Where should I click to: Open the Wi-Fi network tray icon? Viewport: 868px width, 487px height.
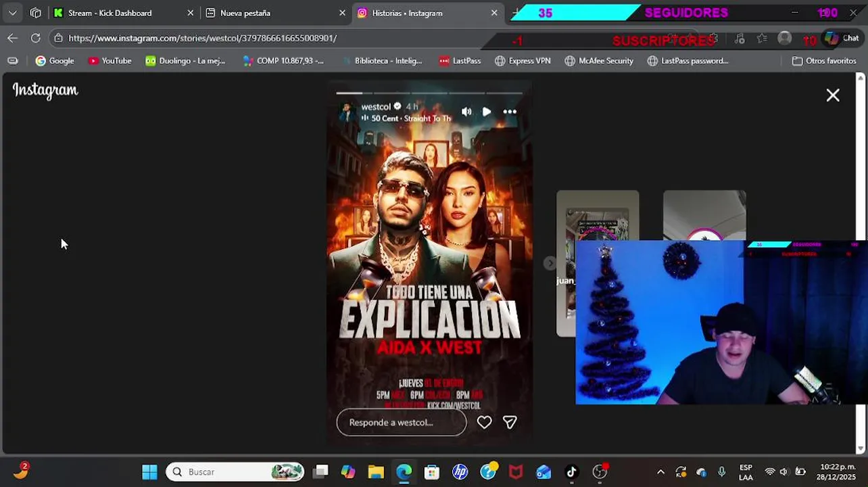pos(769,472)
